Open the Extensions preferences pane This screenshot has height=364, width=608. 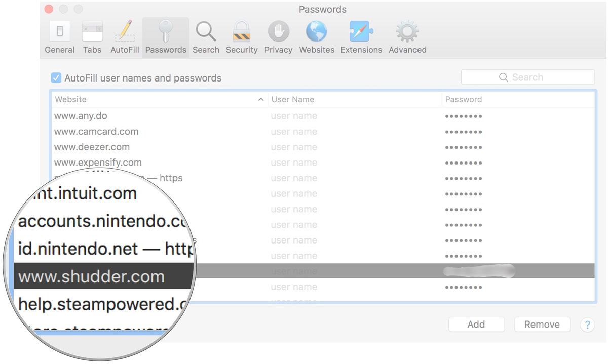coord(361,36)
